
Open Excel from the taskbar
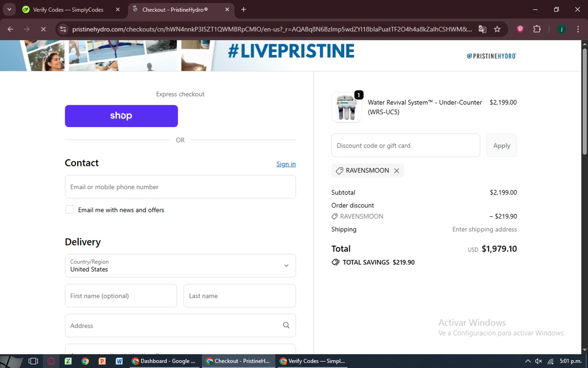pyautogui.click(x=68, y=361)
